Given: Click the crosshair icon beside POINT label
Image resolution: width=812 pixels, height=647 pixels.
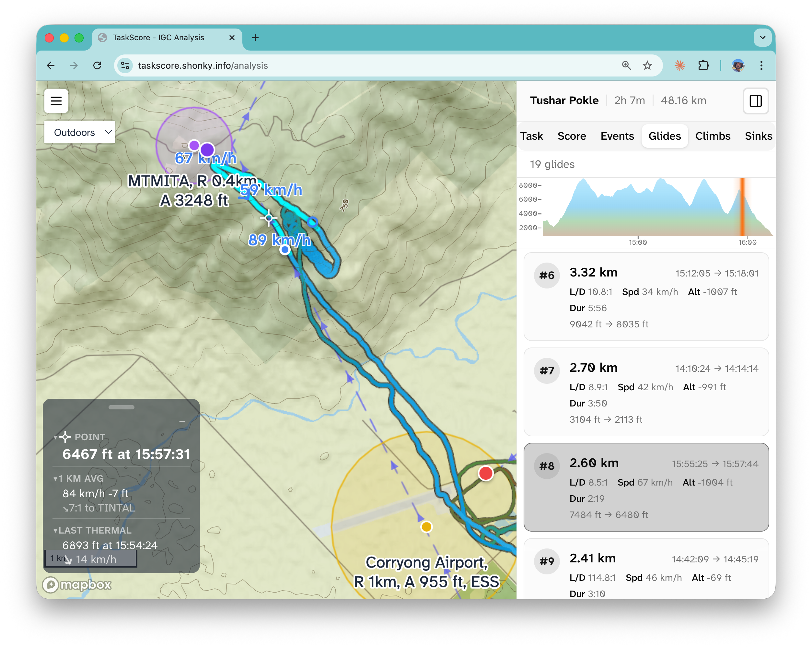Looking at the screenshot, I should pos(65,437).
